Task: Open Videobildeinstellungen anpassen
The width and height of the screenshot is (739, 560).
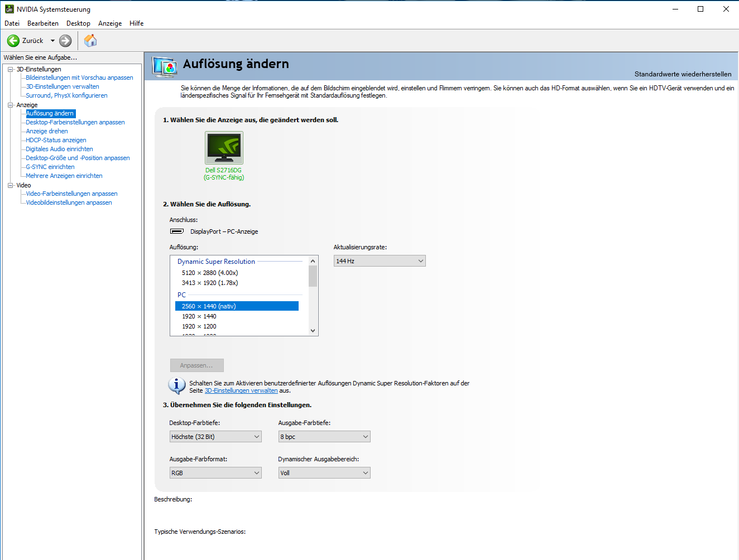Action: 69,202
